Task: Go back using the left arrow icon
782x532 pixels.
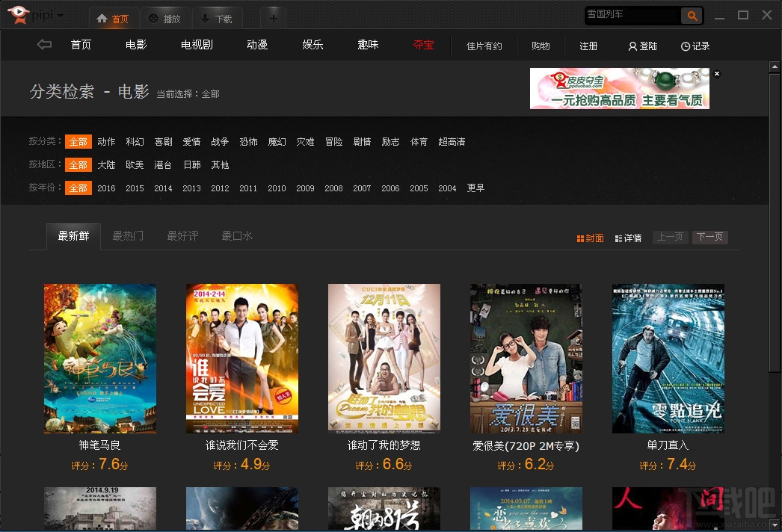Action: pyautogui.click(x=44, y=45)
